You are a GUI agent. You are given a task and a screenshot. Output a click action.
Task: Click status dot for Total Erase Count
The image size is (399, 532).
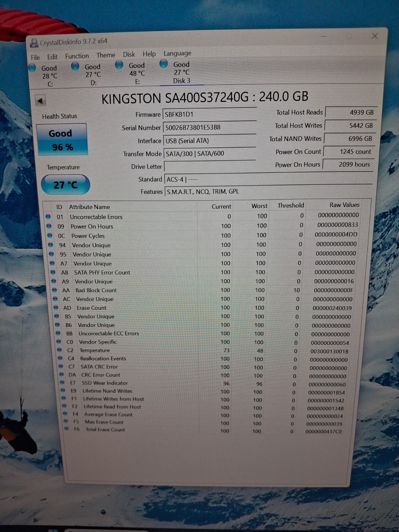[x=66, y=429]
